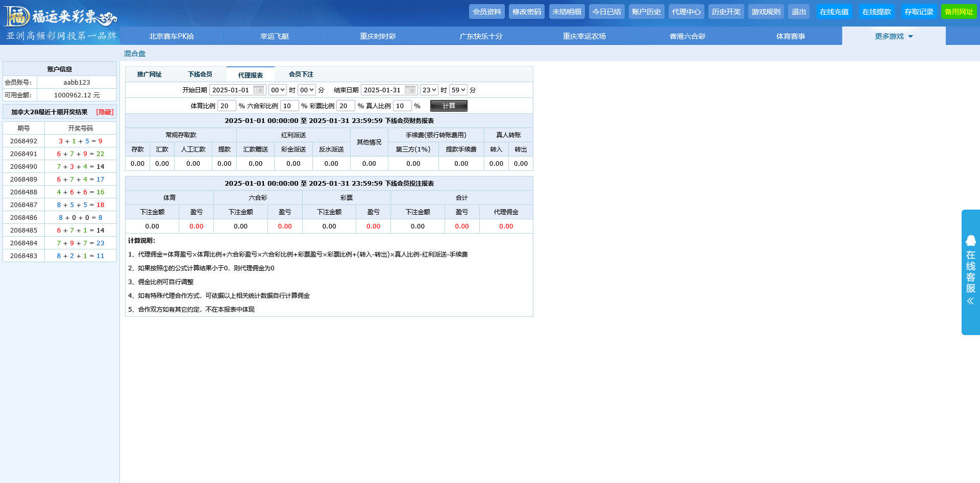Expand the 在线客服 side panel arrow
The width and height of the screenshot is (980, 483).
(970, 301)
